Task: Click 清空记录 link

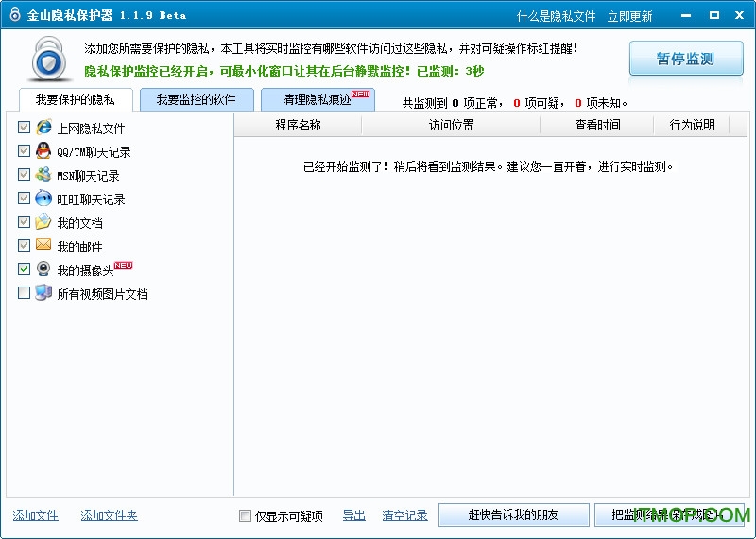Action: tap(404, 515)
